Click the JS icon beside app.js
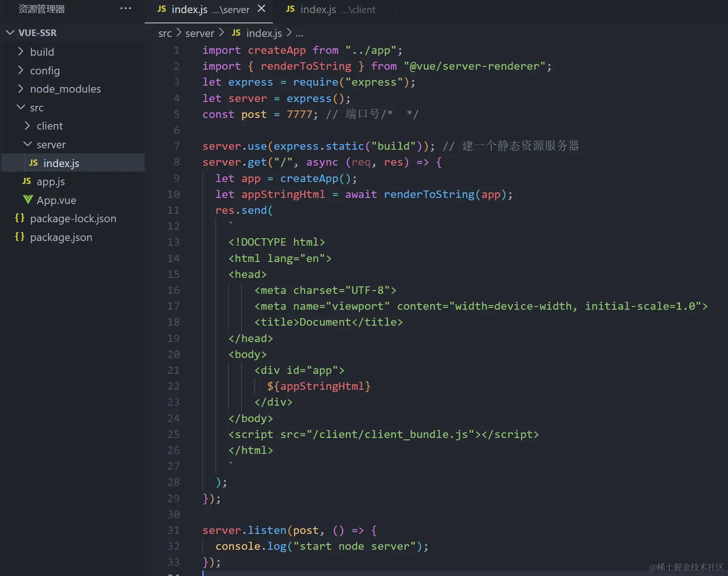Image resolution: width=728 pixels, height=576 pixels. click(x=27, y=181)
